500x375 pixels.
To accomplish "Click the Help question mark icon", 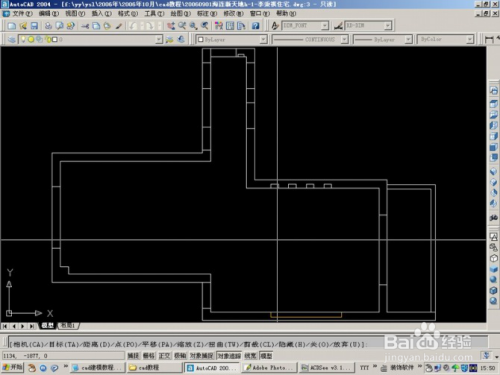I will [256, 26].
